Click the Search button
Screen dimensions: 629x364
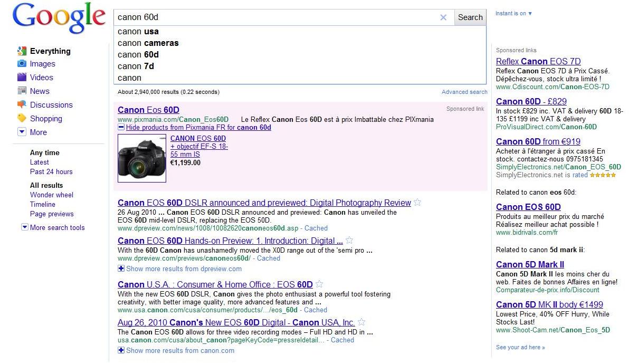tap(470, 17)
